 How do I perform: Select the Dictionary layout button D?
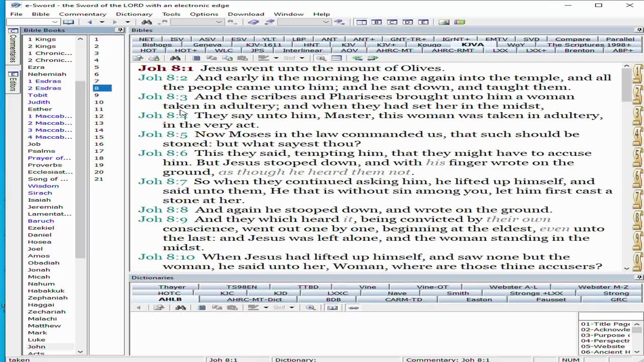[408, 22]
